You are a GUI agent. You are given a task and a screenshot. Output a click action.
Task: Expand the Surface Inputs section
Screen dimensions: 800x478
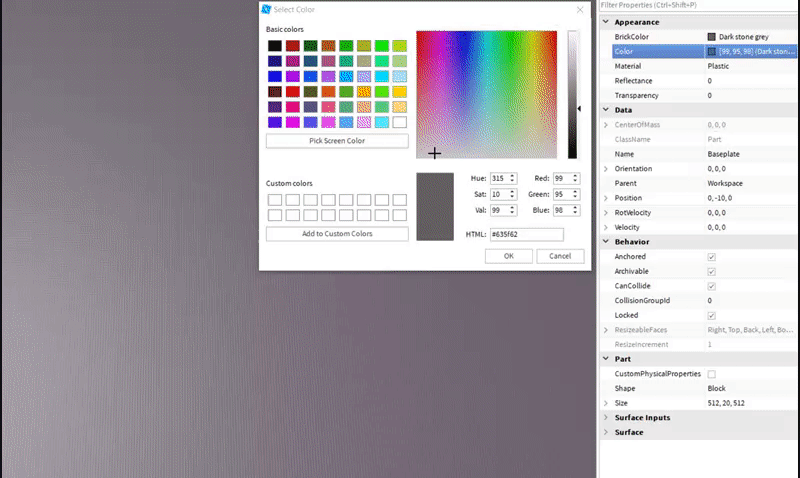point(606,418)
